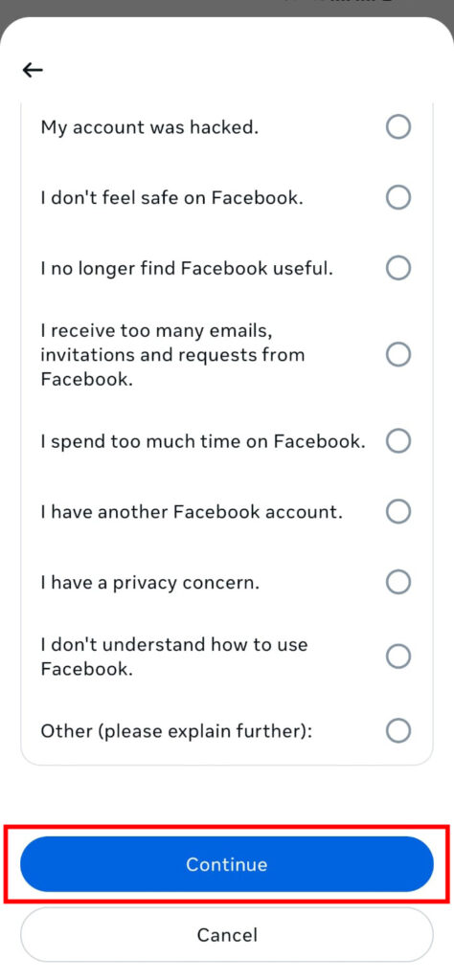Click the label 'I no longer find Facebook useful.'
The image size is (454, 980).
click(x=187, y=269)
